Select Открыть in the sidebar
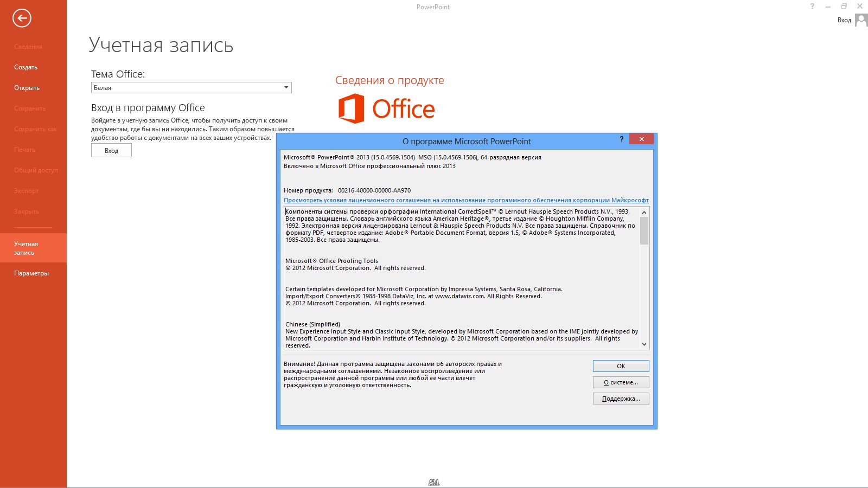This screenshot has height=488, width=868. [27, 88]
